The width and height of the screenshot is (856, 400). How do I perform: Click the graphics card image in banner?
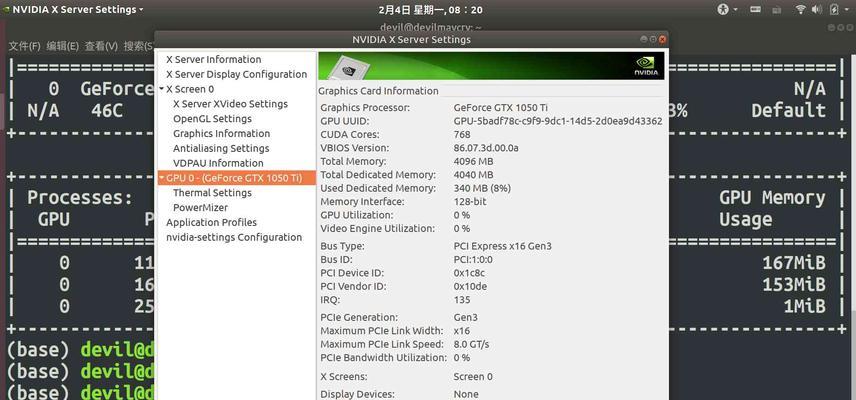pos(348,68)
